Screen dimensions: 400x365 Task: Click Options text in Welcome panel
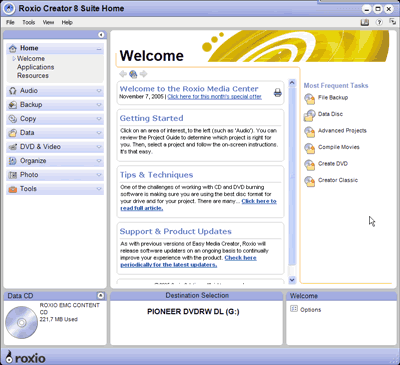click(x=310, y=310)
